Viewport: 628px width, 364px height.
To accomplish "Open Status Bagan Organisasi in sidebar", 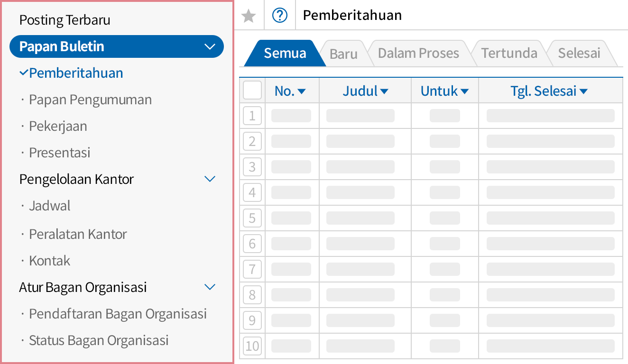I will click(99, 341).
